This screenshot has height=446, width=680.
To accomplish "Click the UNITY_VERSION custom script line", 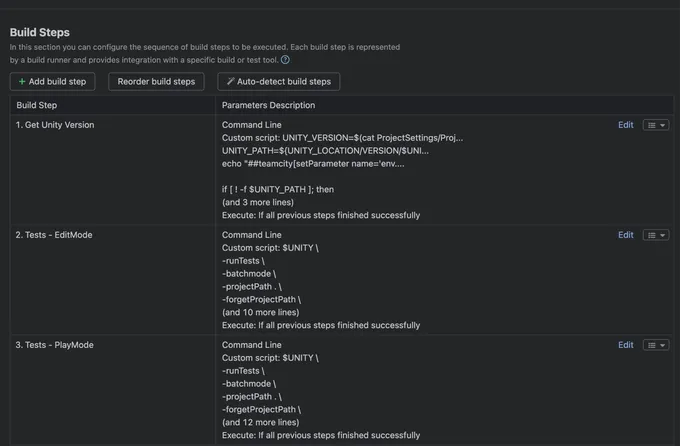I will coord(342,138).
